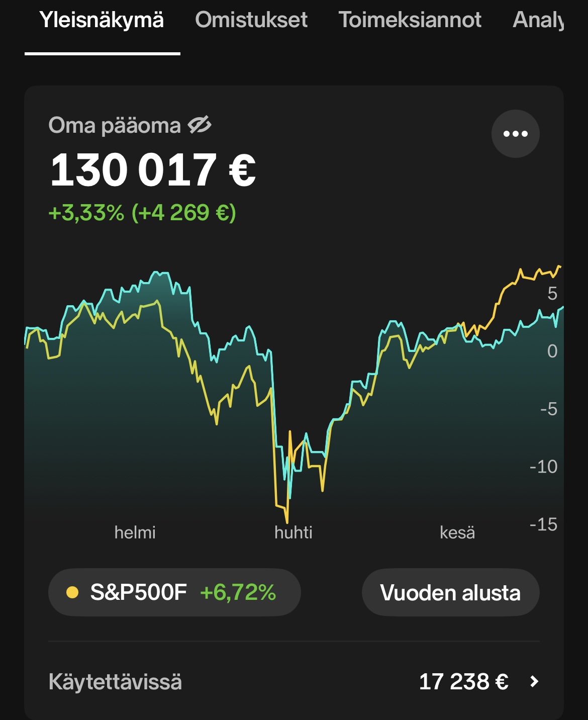
Task: Click the helmi month label on the chart
Action: [x=135, y=532]
